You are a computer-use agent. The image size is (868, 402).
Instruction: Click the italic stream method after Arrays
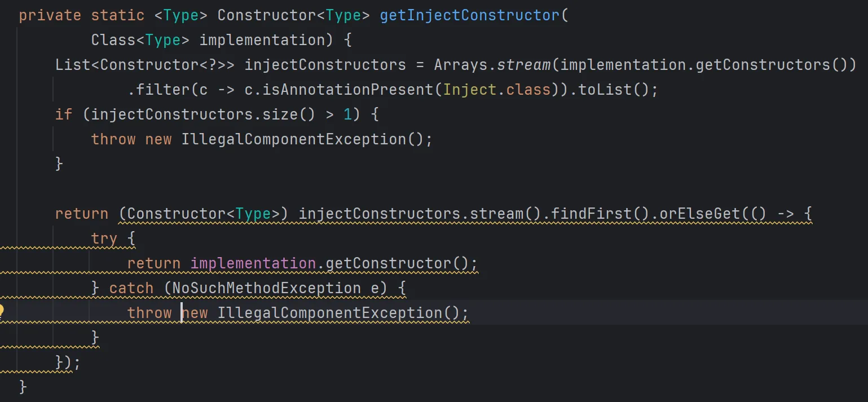(x=523, y=65)
